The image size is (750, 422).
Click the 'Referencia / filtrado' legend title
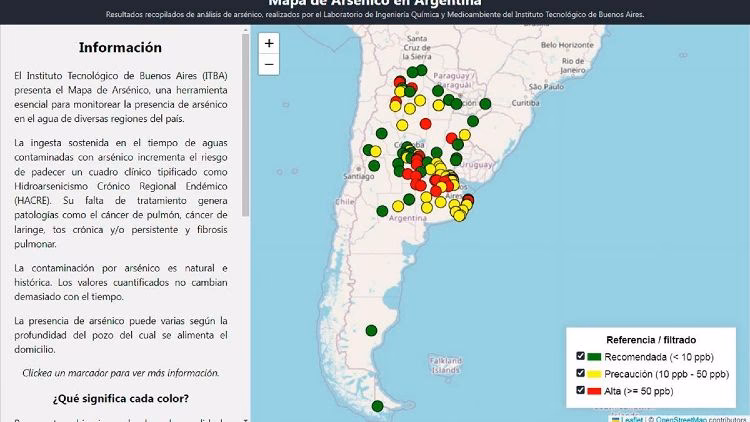[x=651, y=340]
